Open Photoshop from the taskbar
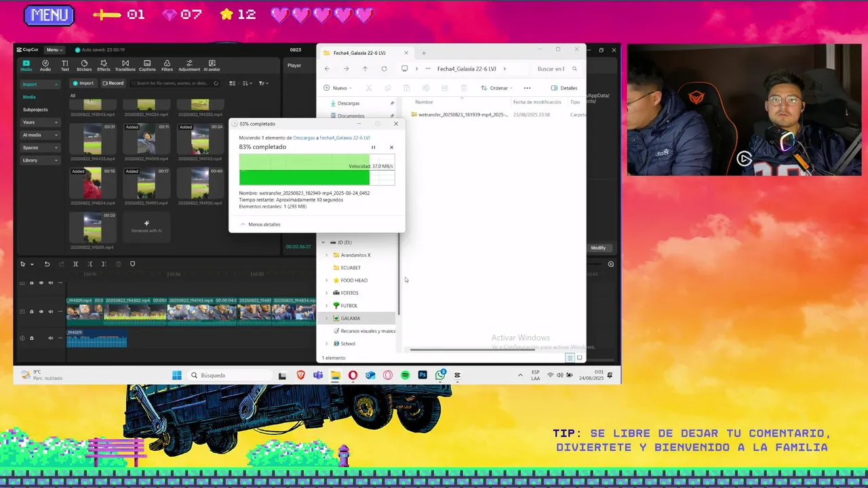The image size is (868, 488). point(422,375)
